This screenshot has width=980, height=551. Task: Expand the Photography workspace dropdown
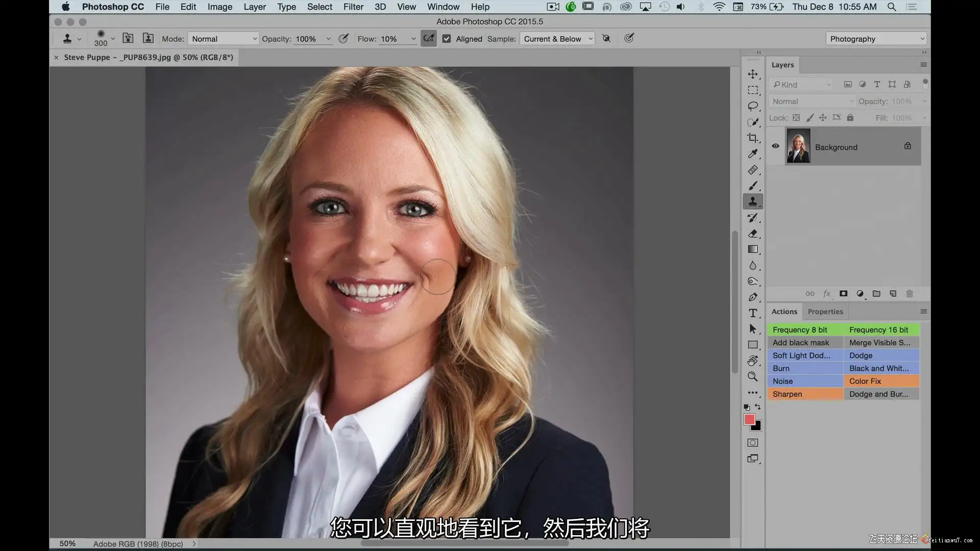[876, 39]
